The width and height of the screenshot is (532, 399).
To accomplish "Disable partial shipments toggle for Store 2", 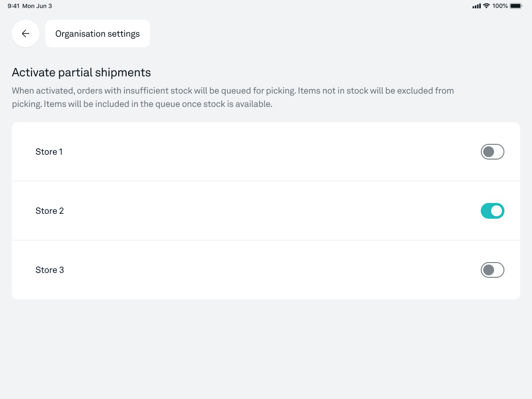I will (492, 211).
